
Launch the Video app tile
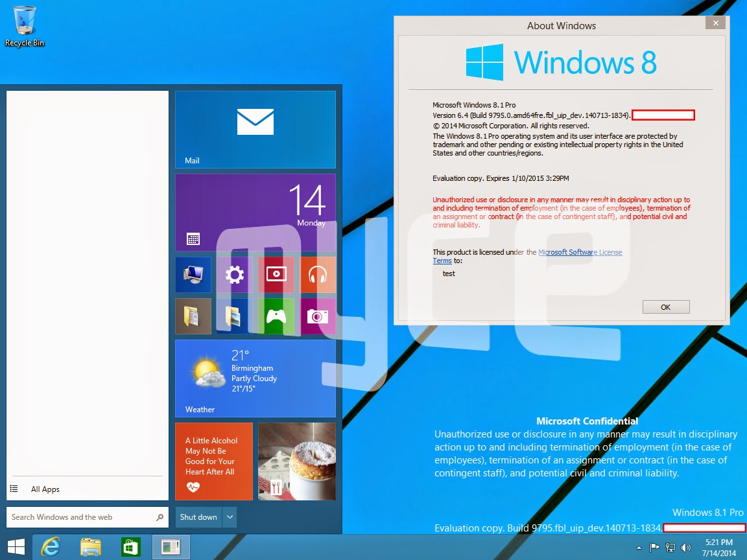(277, 274)
